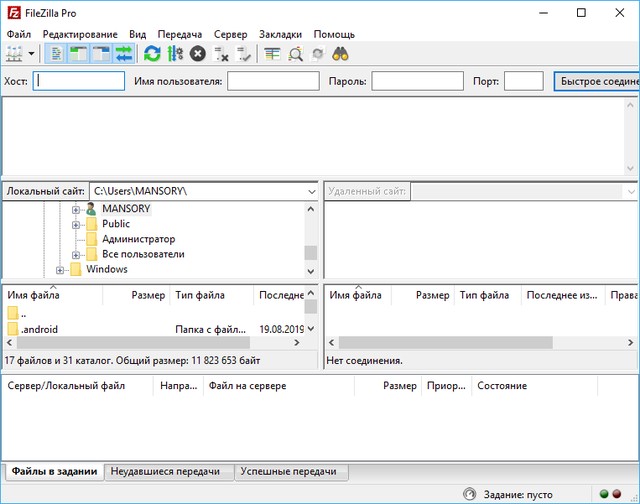Toggle local directory tree view

79,54
